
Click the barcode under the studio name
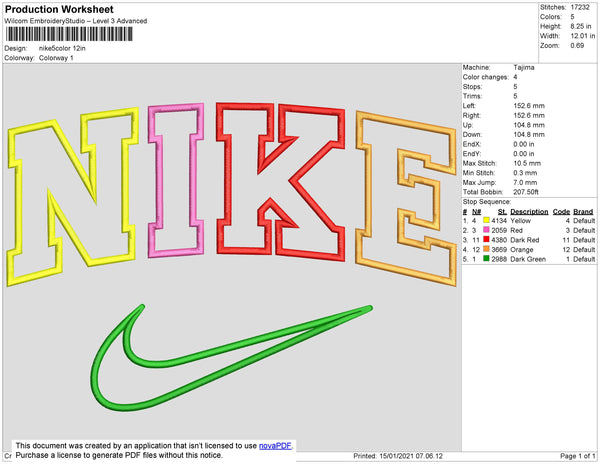point(69,36)
